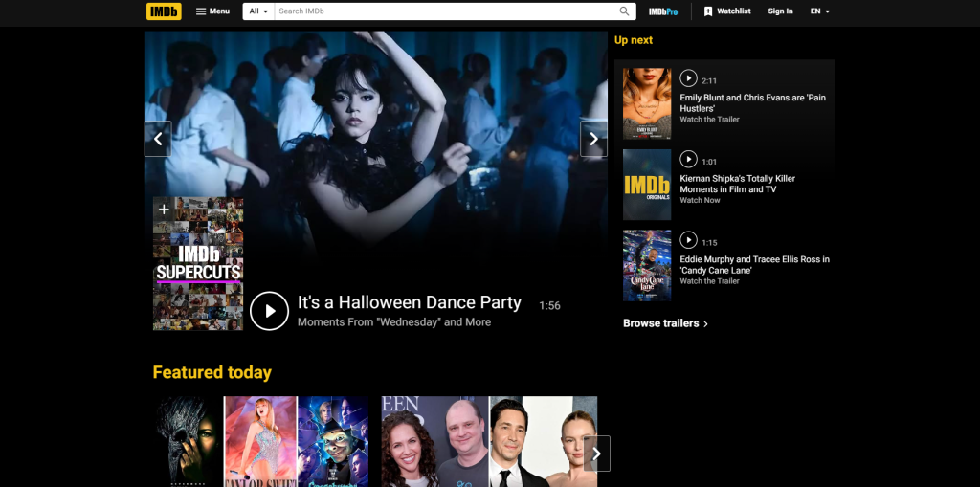The height and width of the screenshot is (487, 980).
Task: Click the search magnifying glass icon
Action: 625,11
